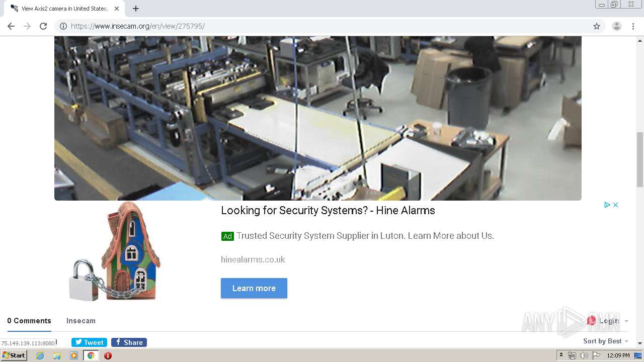Go back to the previous page

pyautogui.click(x=11, y=26)
